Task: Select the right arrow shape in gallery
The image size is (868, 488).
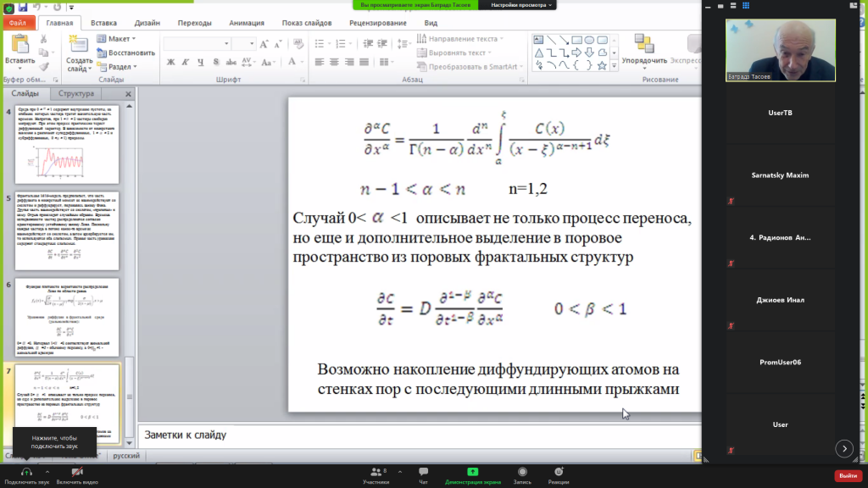Action: click(x=576, y=53)
